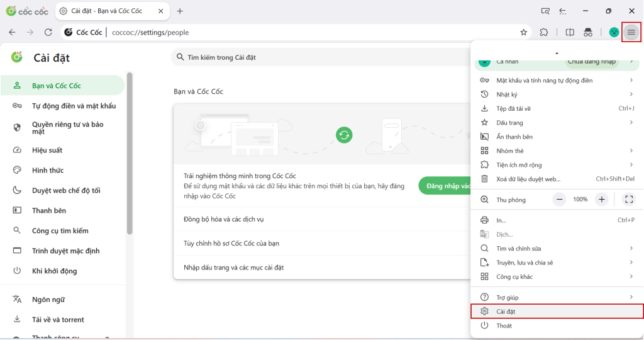Viewport: 644px width, 340px height.
Task: Open Đồng bộ hóa và các dịch vụ
Action: 322,219
